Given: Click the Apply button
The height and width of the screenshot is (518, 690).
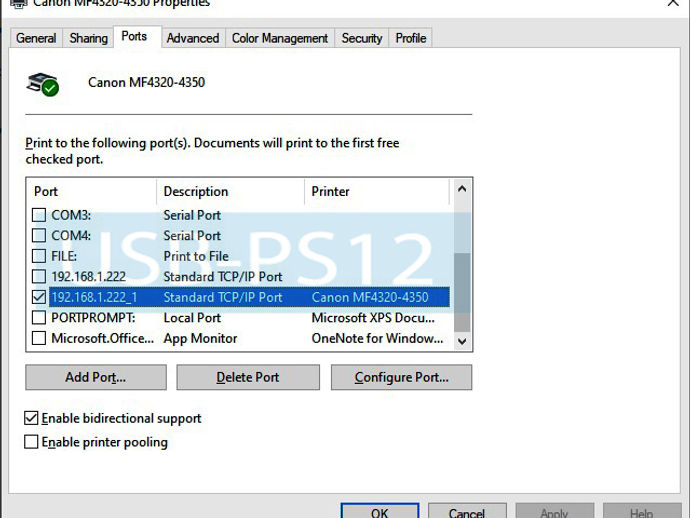Looking at the screenshot, I should 554,511.
